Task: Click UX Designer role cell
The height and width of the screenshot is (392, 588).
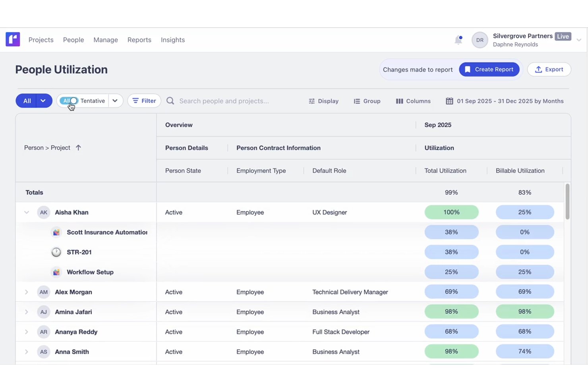Action: pyautogui.click(x=330, y=212)
